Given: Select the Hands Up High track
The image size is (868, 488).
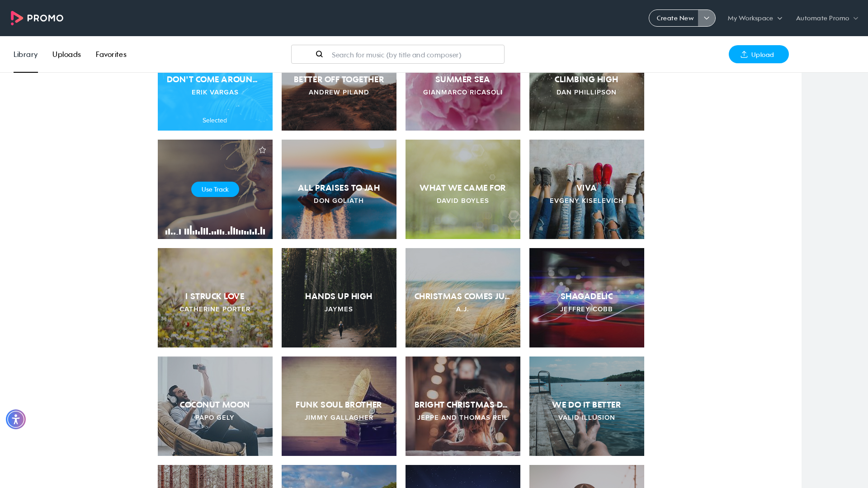Looking at the screenshot, I should [339, 298].
